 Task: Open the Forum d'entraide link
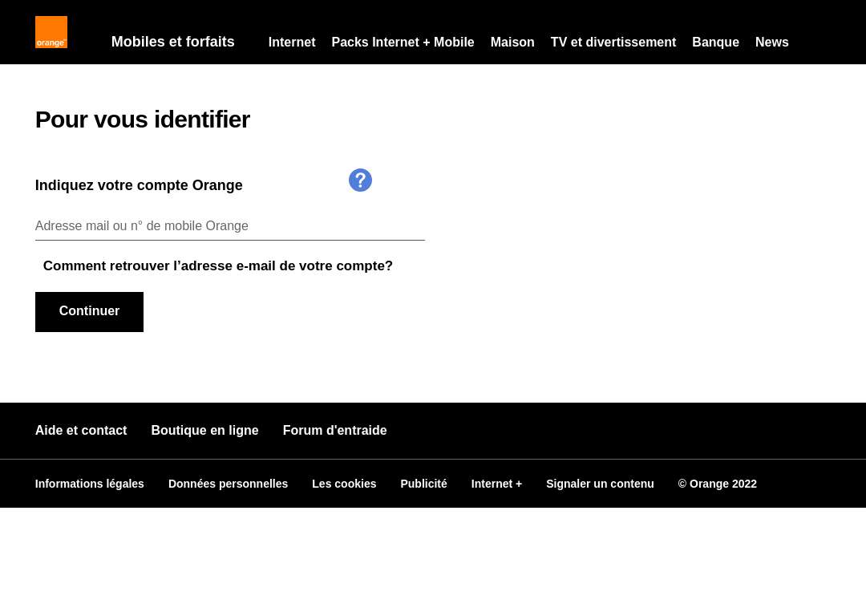(x=334, y=431)
